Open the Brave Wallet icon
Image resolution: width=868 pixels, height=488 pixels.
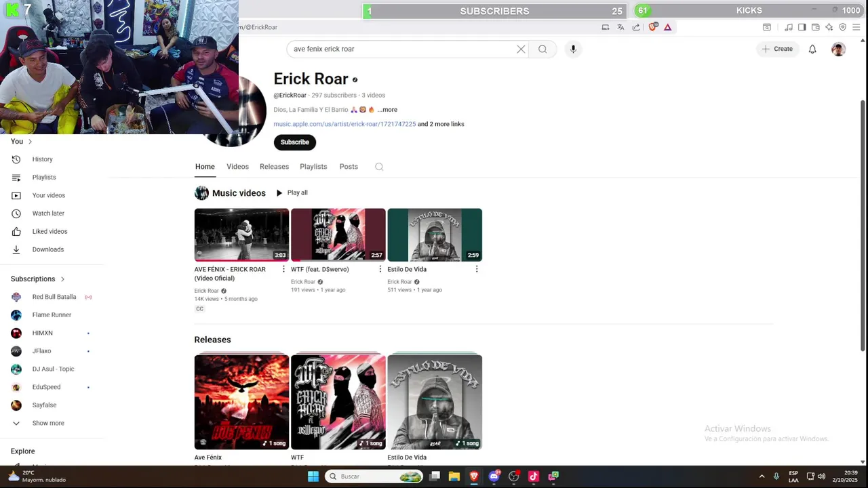pos(816,27)
